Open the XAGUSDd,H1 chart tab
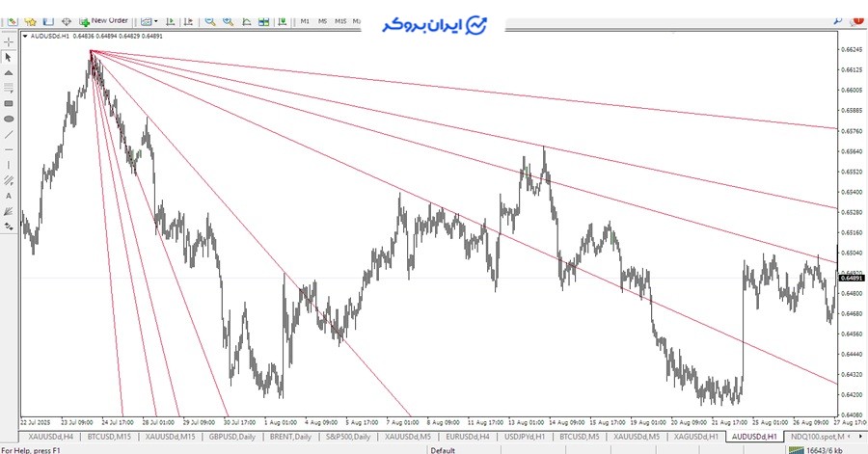Screen dimensions: 868x454 point(695,437)
